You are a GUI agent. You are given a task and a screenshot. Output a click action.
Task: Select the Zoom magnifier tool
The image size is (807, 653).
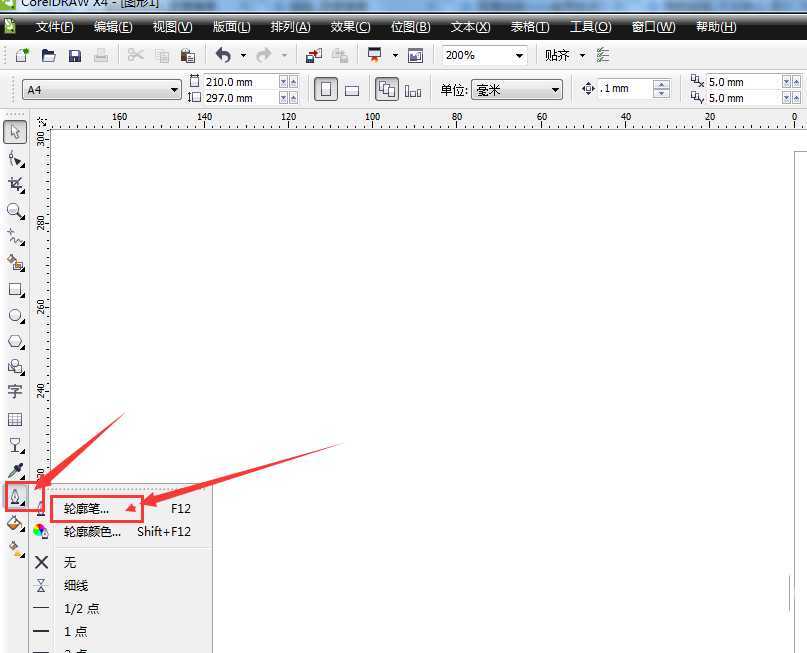[x=15, y=211]
